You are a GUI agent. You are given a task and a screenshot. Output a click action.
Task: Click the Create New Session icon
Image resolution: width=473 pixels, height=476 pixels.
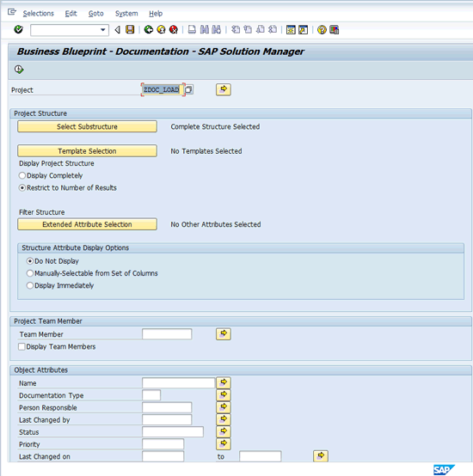(291, 30)
